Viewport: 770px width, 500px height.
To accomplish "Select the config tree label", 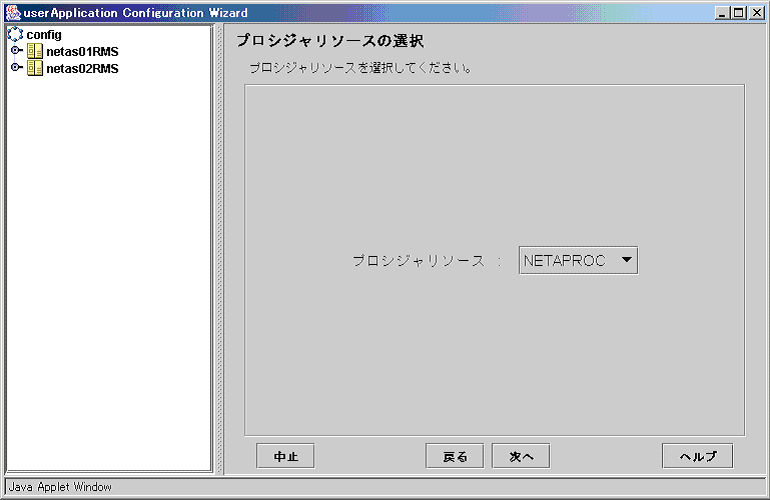I will [x=44, y=34].
